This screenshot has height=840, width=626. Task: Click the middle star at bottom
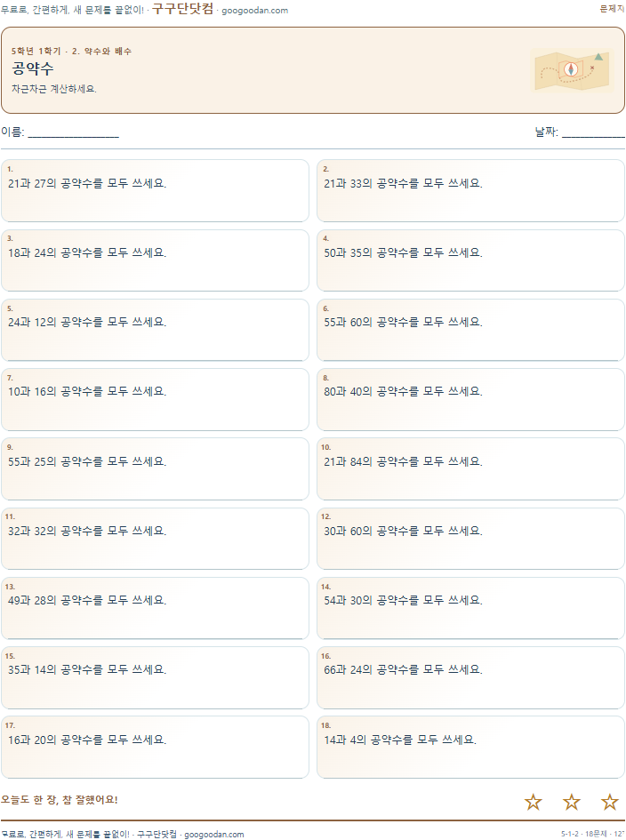(x=572, y=802)
